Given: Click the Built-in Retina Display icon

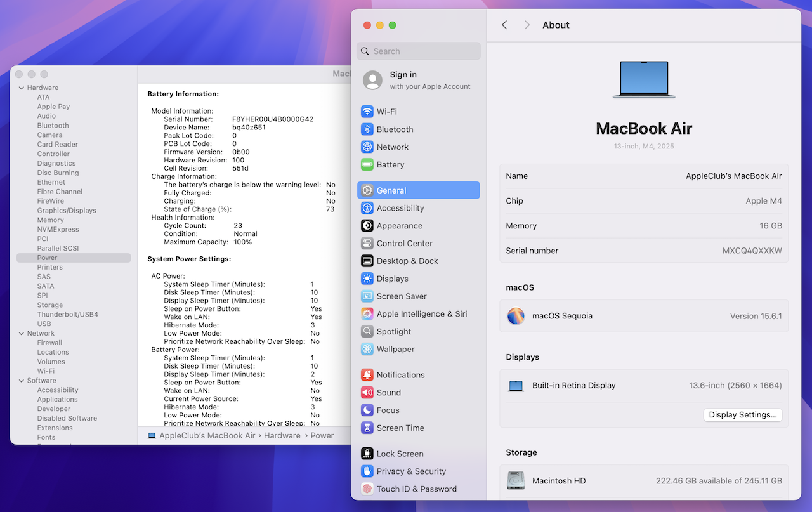Looking at the screenshot, I should (516, 386).
